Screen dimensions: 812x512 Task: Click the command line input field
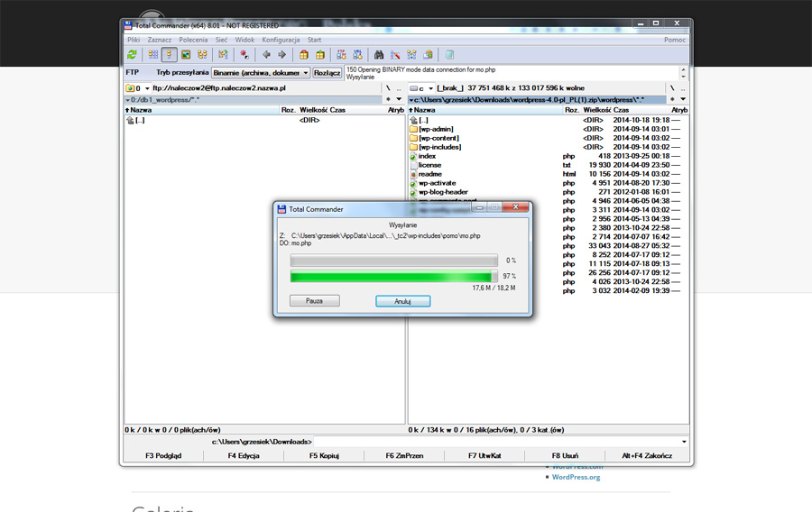pos(496,442)
